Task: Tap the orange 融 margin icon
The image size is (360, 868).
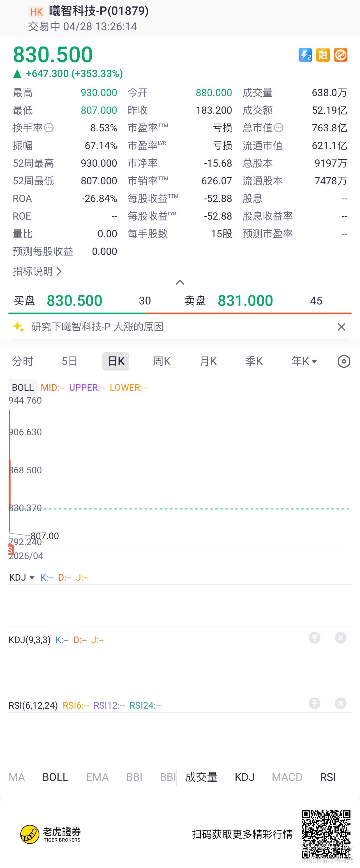Action: (x=323, y=55)
